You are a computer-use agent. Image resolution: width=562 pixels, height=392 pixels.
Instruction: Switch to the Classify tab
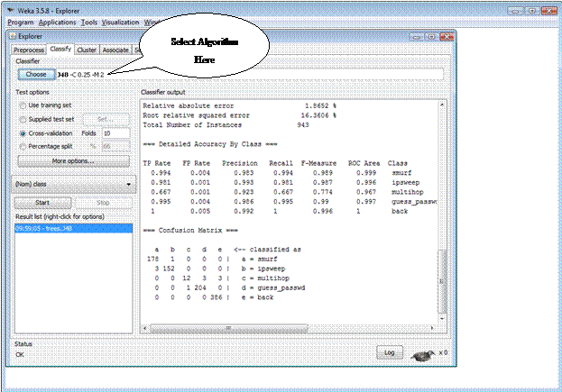click(x=60, y=49)
